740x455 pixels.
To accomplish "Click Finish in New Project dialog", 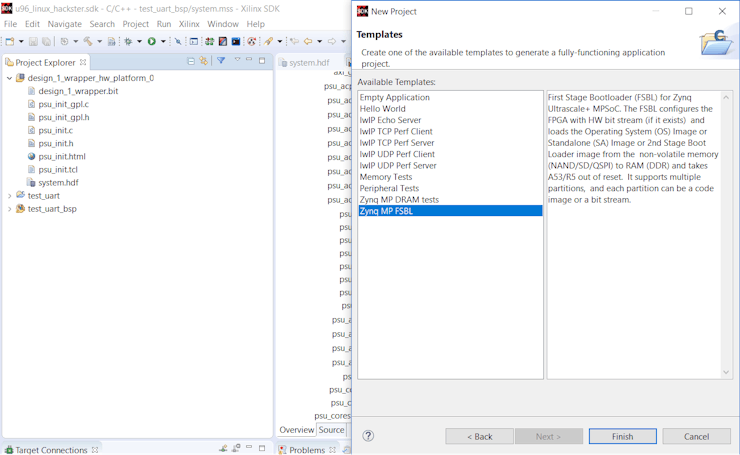I will pyautogui.click(x=622, y=437).
